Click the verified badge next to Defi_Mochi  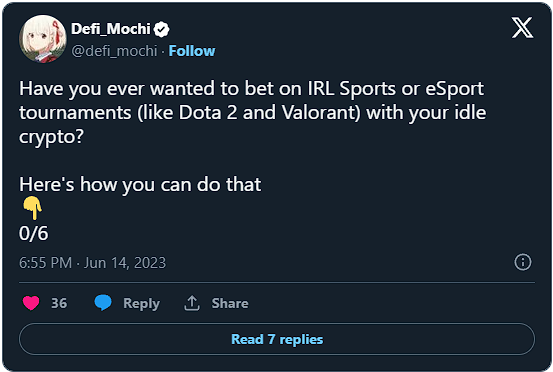(x=162, y=29)
